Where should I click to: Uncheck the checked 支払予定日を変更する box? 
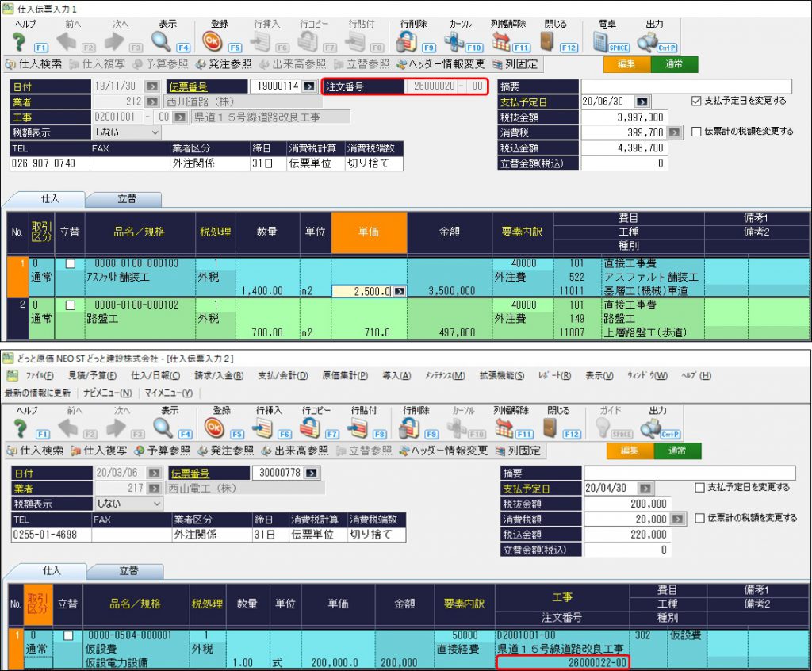[x=696, y=101]
